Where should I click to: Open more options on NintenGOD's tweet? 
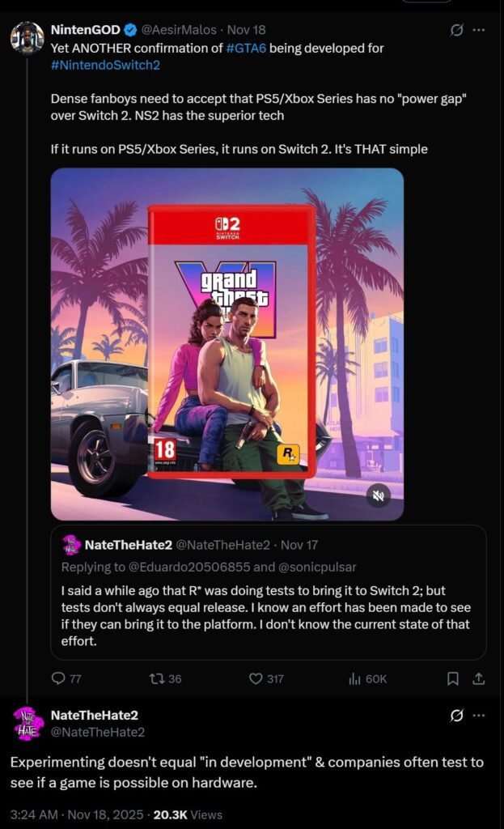click(479, 30)
